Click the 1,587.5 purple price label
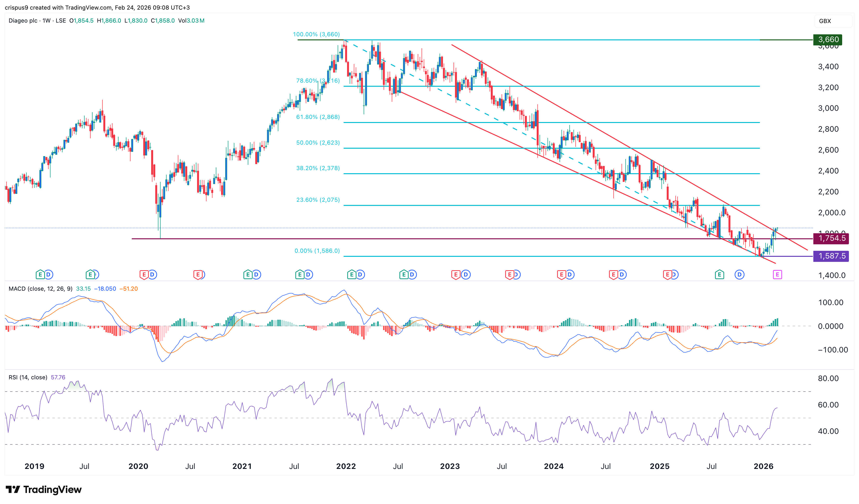The height and width of the screenshot is (504, 859). point(831,256)
